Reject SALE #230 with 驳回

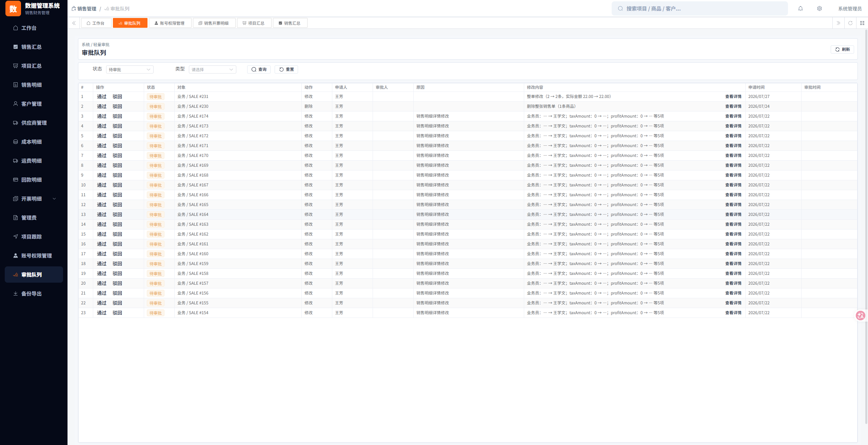[117, 106]
